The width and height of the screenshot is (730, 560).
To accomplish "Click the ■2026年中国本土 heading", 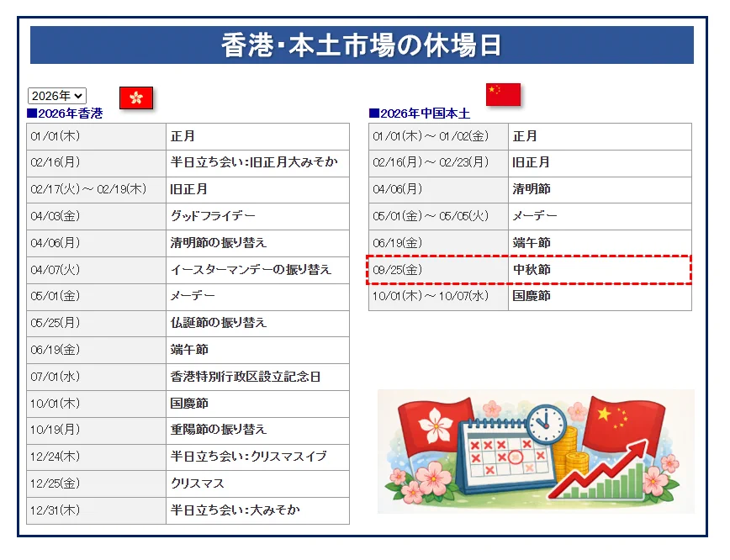I will pyautogui.click(x=419, y=114).
